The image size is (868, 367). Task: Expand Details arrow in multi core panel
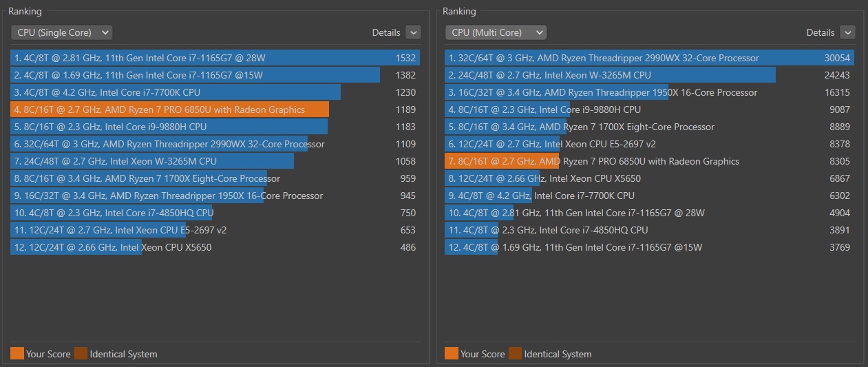tap(847, 32)
